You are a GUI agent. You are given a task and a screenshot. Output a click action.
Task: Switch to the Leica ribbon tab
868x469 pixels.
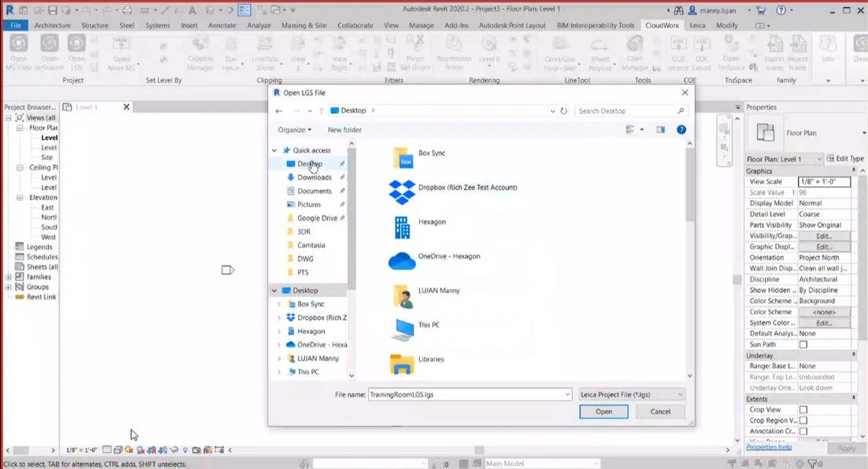point(697,25)
